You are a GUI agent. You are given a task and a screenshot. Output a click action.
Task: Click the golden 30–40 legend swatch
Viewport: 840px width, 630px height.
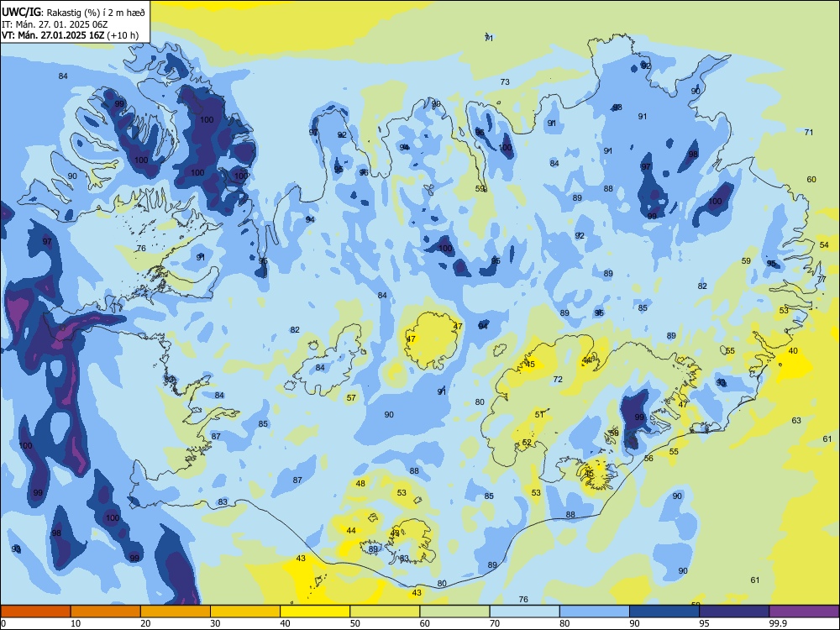245,612
